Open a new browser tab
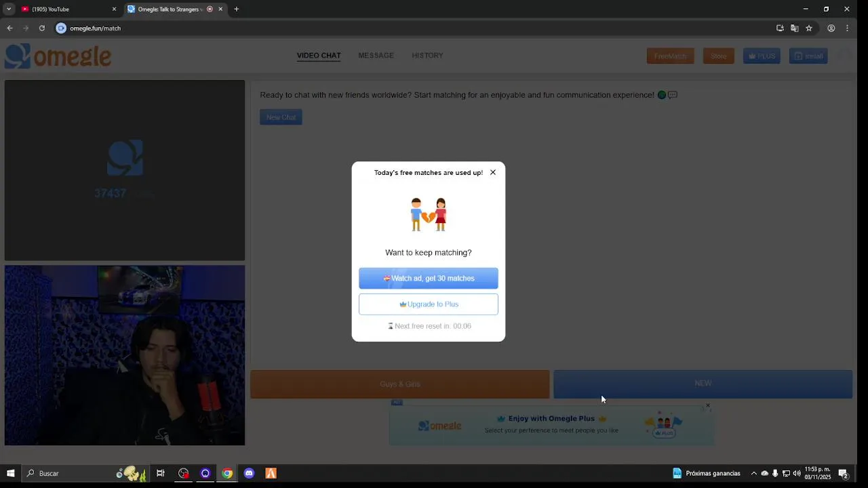 click(x=236, y=9)
